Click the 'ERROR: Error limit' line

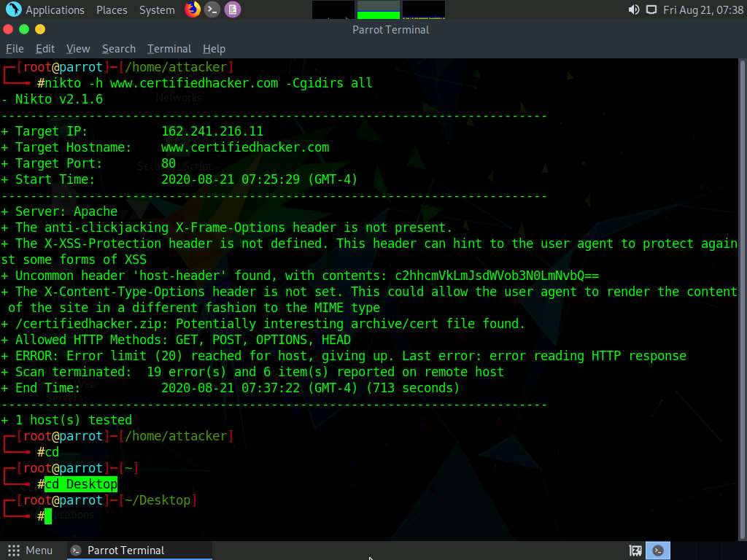(344, 356)
